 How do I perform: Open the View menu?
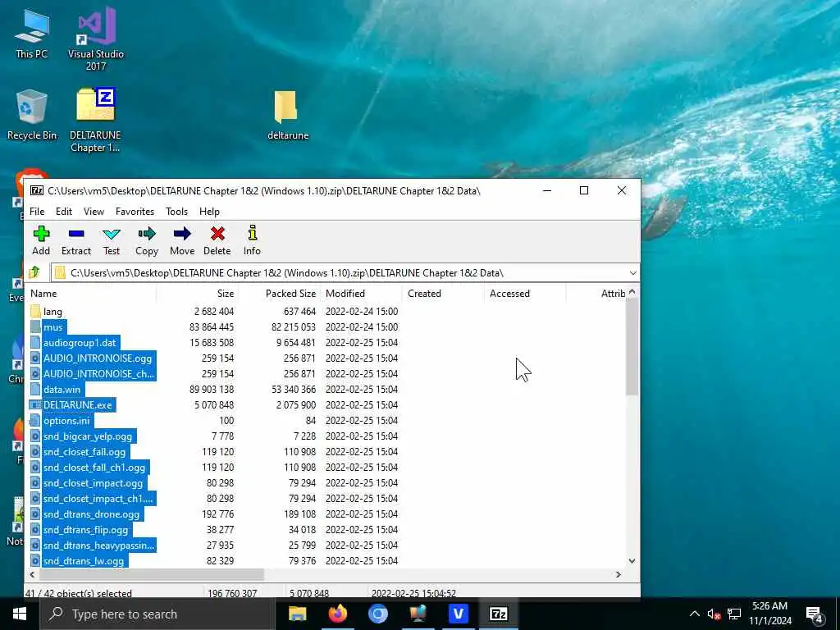[x=94, y=212]
